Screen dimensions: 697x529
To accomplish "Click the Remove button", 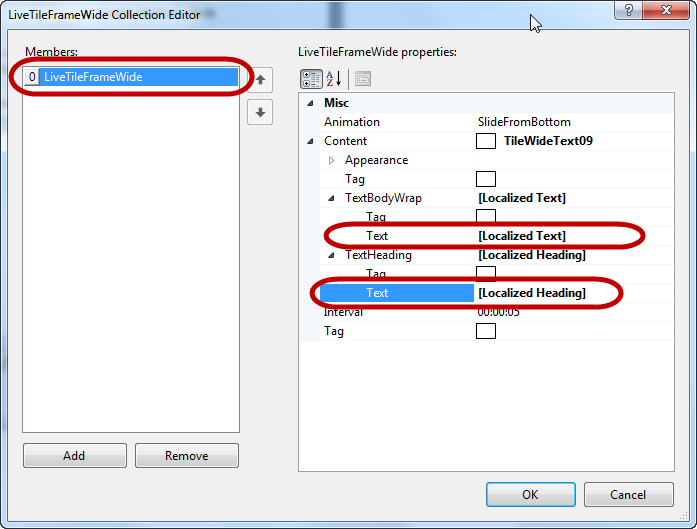I will [x=187, y=455].
